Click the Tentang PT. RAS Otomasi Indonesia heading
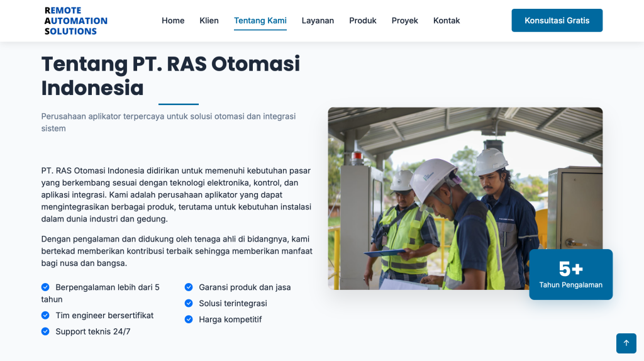 click(x=170, y=75)
